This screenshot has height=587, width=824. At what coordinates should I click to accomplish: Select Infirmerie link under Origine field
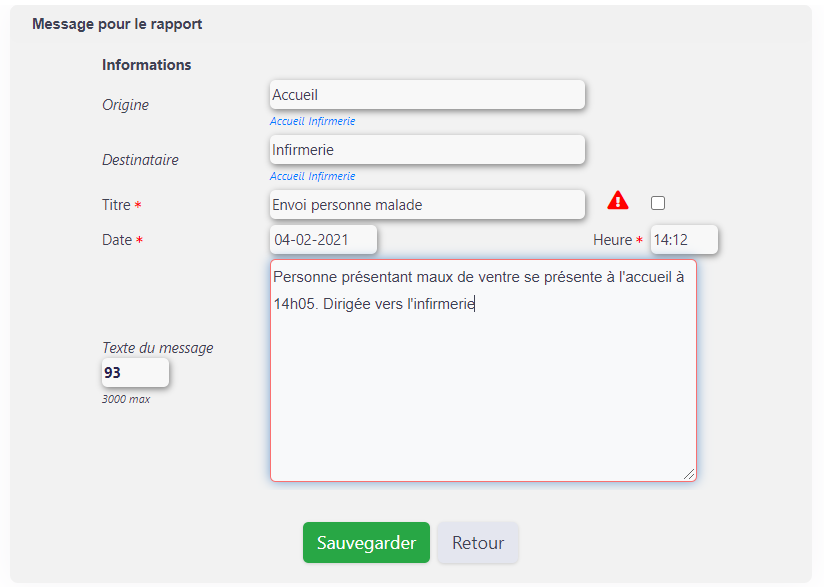point(332,121)
